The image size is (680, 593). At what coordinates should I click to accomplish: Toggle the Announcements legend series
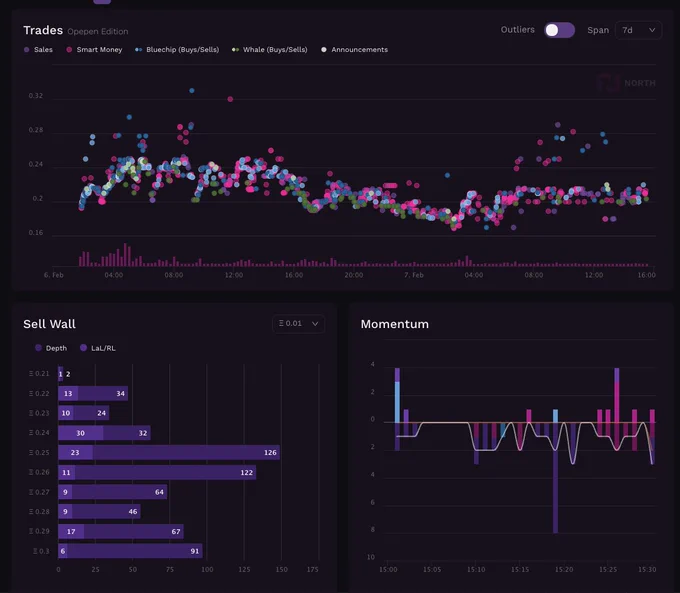pyautogui.click(x=354, y=49)
